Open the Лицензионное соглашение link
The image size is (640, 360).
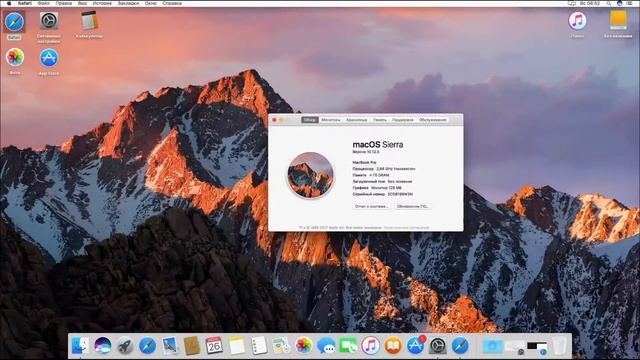pos(407,228)
